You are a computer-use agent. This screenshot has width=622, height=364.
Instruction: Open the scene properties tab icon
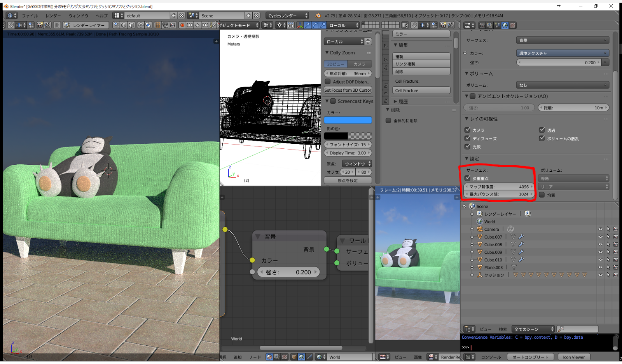[x=497, y=25]
